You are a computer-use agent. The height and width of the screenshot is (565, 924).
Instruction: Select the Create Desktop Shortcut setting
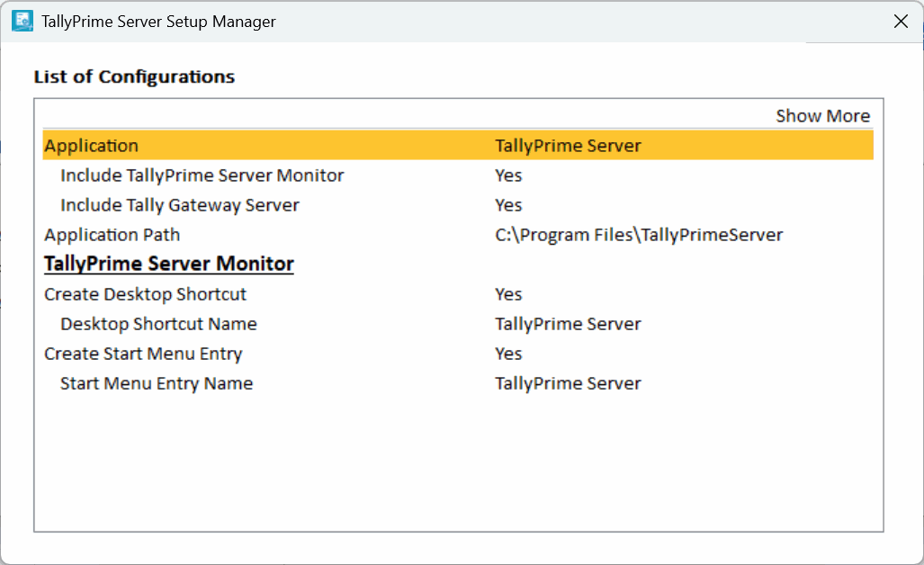tap(145, 294)
